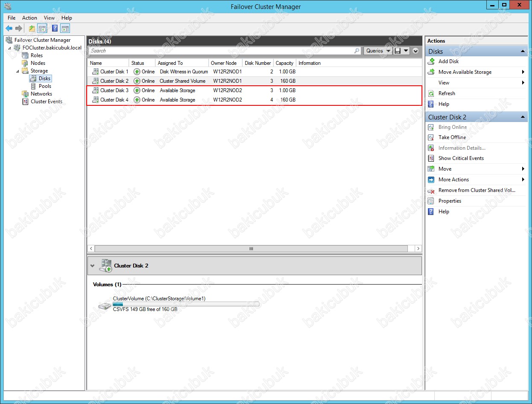Collapse the FOCluster.bakicubuk.local tree node
Screen dimensions: 532x404
point(10,48)
